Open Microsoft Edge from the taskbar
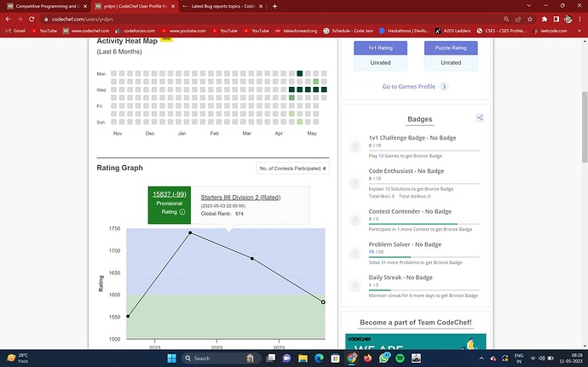This screenshot has width=588, height=367. (319, 358)
